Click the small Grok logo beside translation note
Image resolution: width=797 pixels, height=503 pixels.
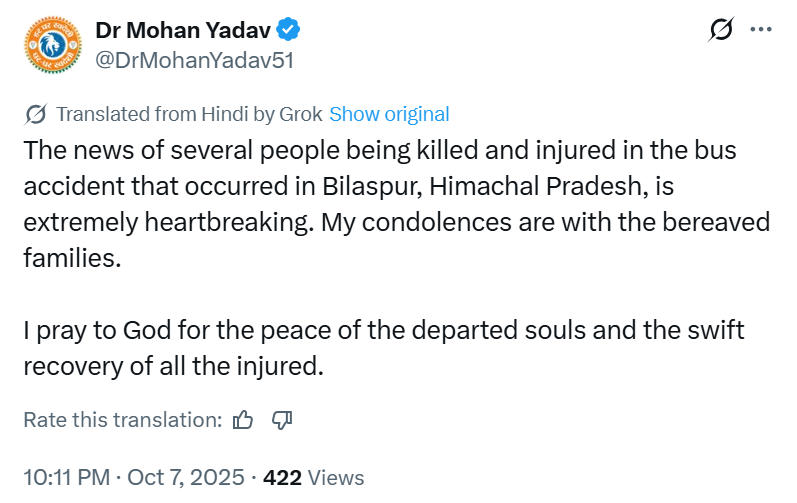[x=35, y=114]
